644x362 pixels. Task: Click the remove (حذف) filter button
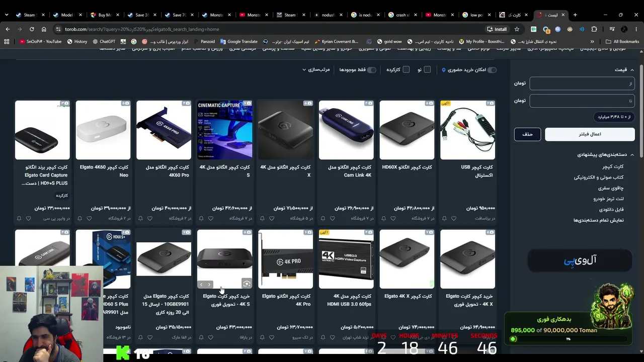pyautogui.click(x=527, y=134)
